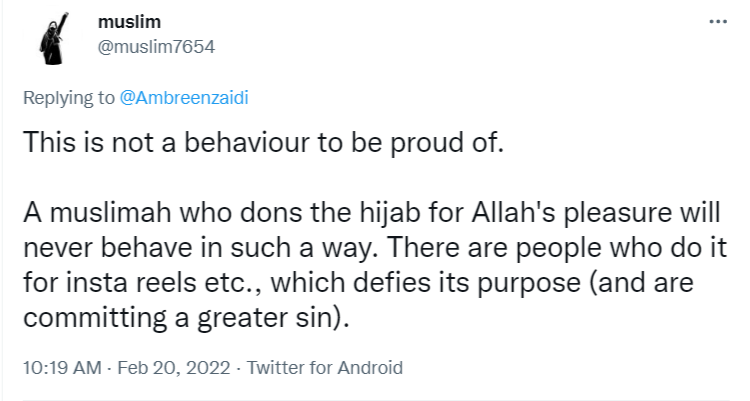The height and width of the screenshot is (401, 750).
Task: Click the 10:19 AM timestamp
Action: click(62, 367)
